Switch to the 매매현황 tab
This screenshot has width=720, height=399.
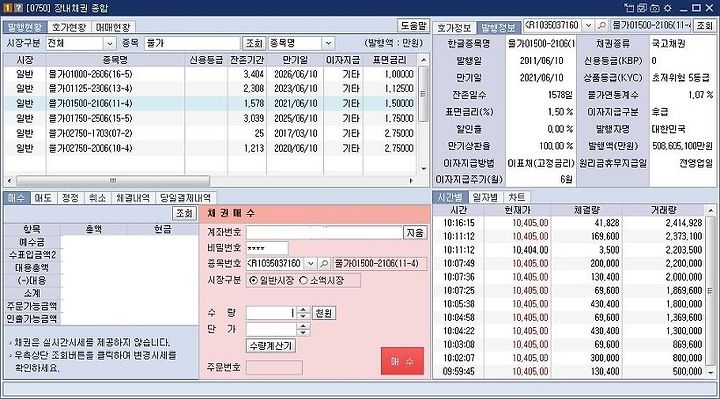tap(113, 27)
